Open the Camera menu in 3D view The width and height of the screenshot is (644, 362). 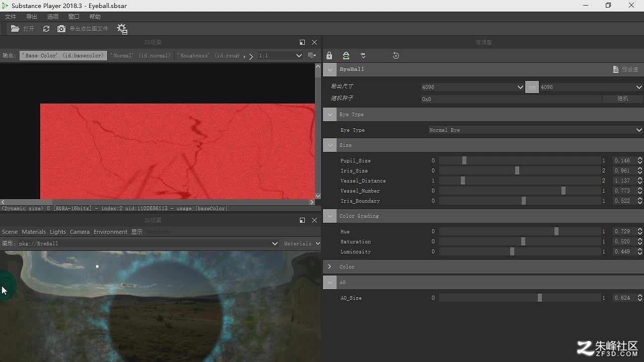point(79,232)
